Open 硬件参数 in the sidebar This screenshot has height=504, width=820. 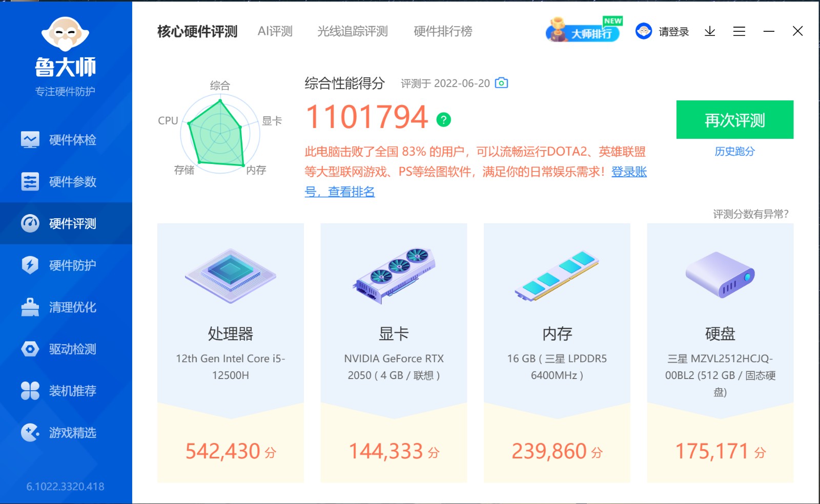[x=66, y=182]
